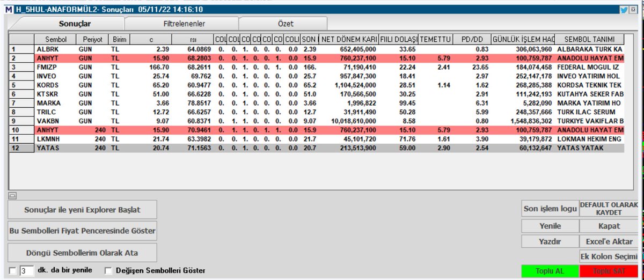Screen dimensions: 644x280
Task: Close the Sonuçları window with X
Action: pyautogui.click(x=633, y=10)
